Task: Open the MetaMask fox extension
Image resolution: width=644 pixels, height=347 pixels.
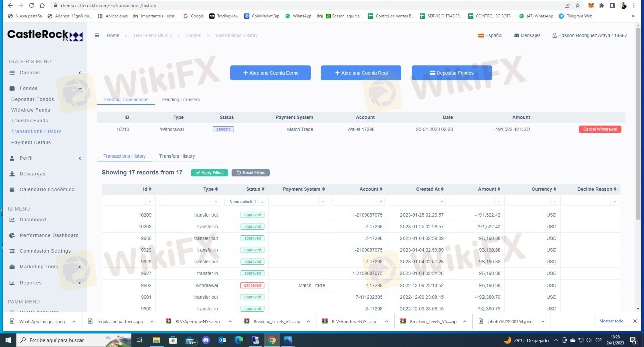Action: [x=591, y=5]
